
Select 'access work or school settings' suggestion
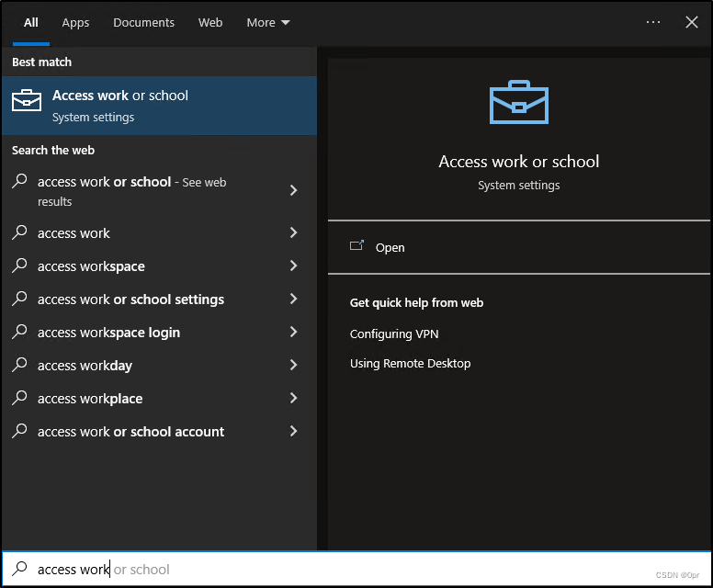[159, 300]
